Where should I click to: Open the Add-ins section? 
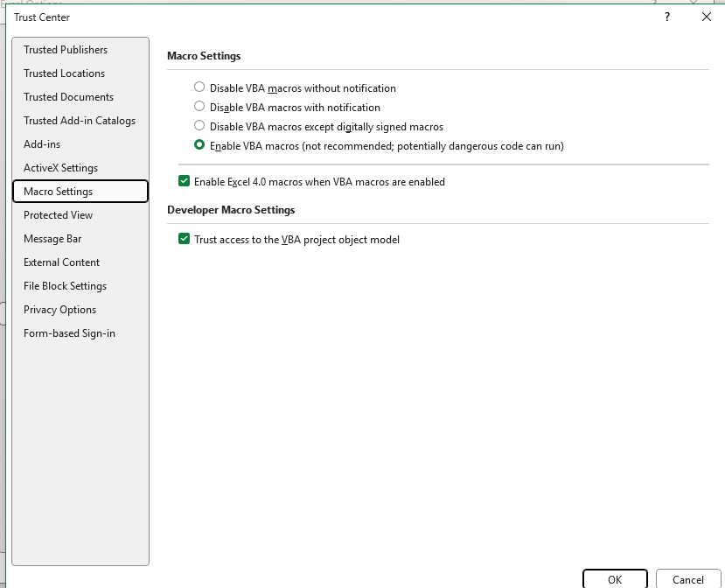pyautogui.click(x=80, y=143)
